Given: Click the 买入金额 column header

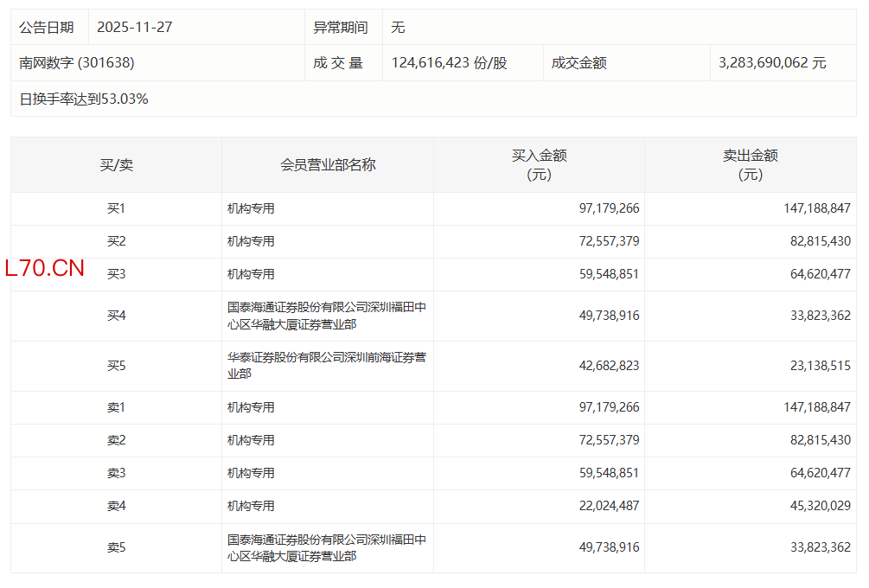Looking at the screenshot, I should 539,164.
